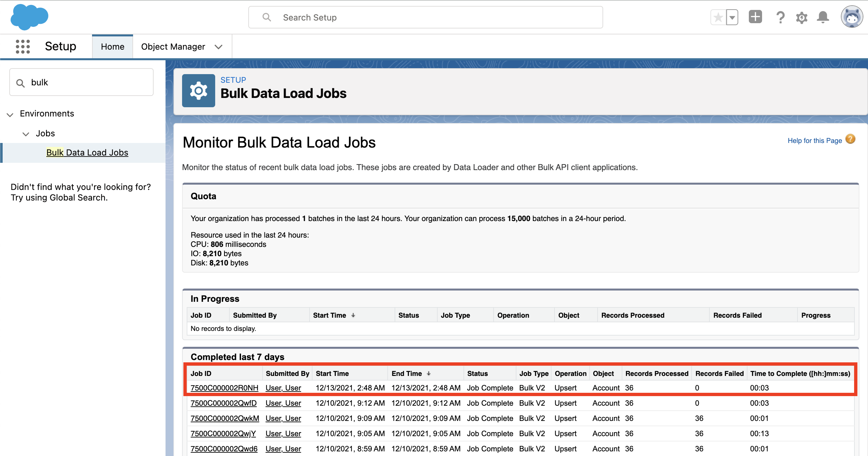Open the App Launcher grid icon

tap(22, 46)
